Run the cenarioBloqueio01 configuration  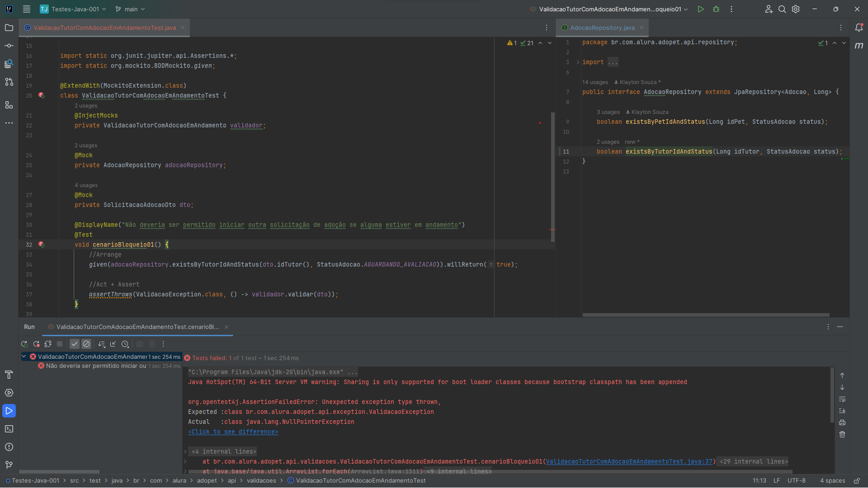(701, 9)
